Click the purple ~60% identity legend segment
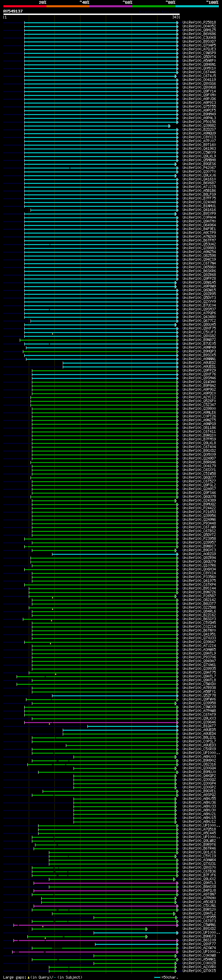The image size is (222, 980). (111, 6)
